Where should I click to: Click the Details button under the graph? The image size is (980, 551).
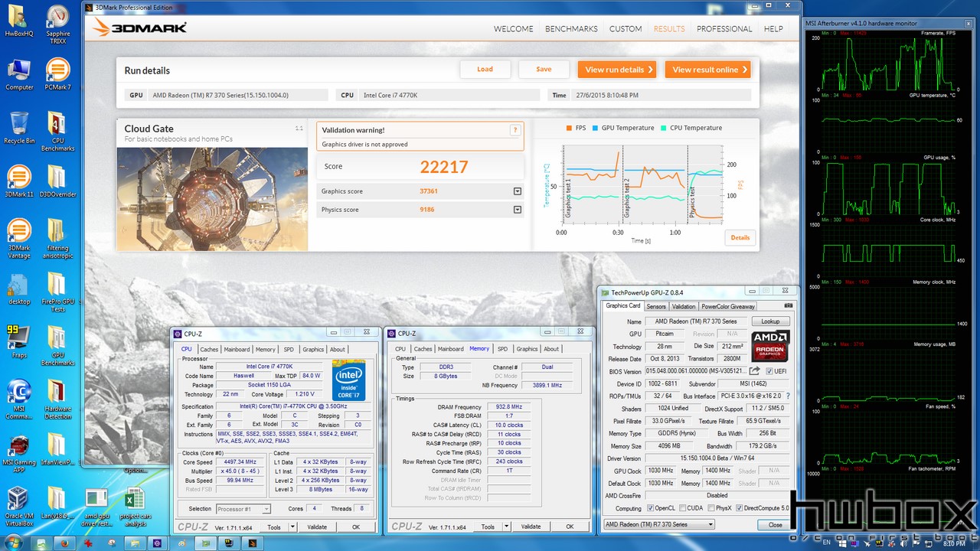740,237
